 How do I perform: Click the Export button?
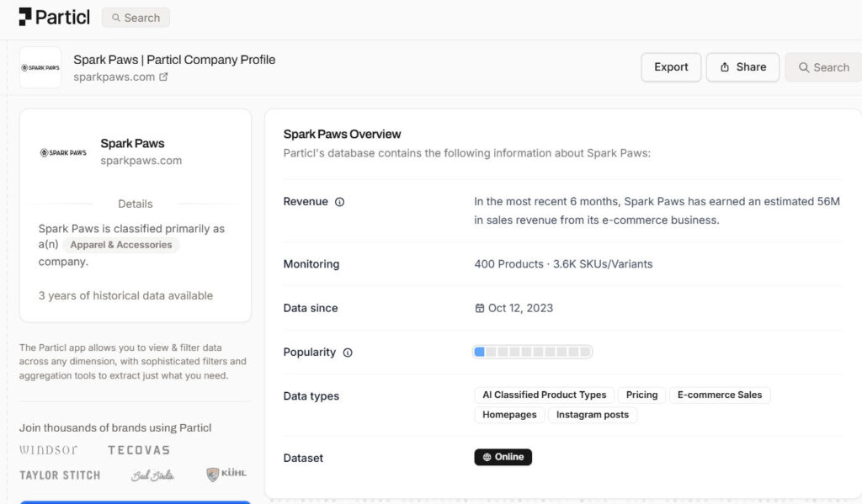[x=671, y=67]
